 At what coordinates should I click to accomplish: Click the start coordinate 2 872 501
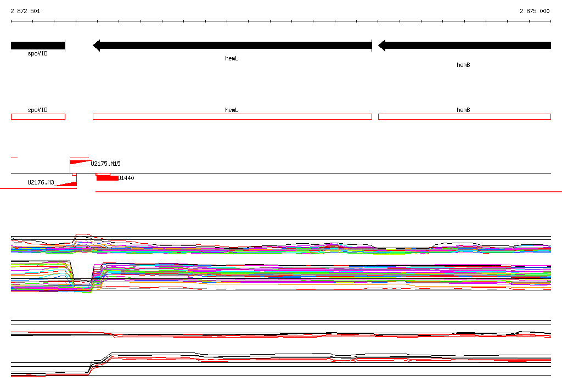25,11
